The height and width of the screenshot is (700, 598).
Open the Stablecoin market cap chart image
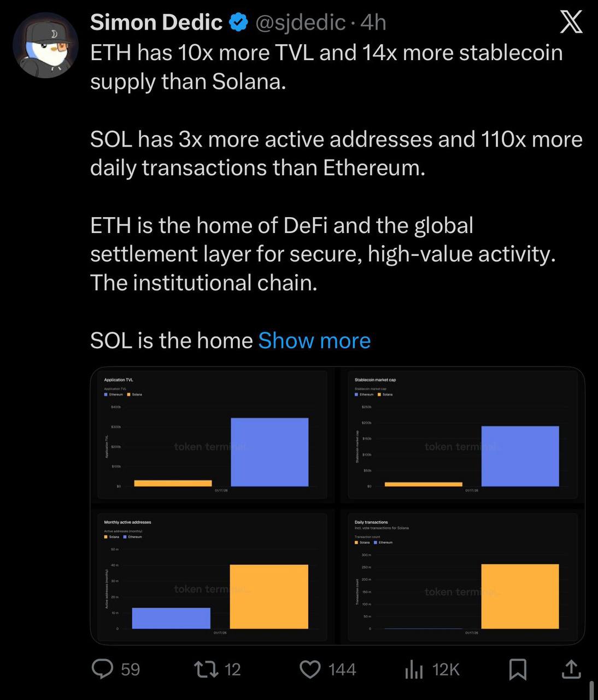[x=462, y=435]
